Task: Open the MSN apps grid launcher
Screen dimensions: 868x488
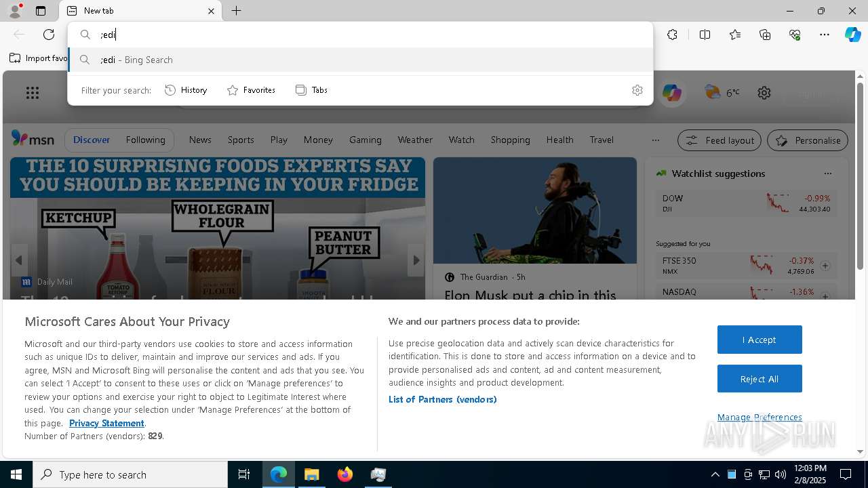Action: [33, 93]
